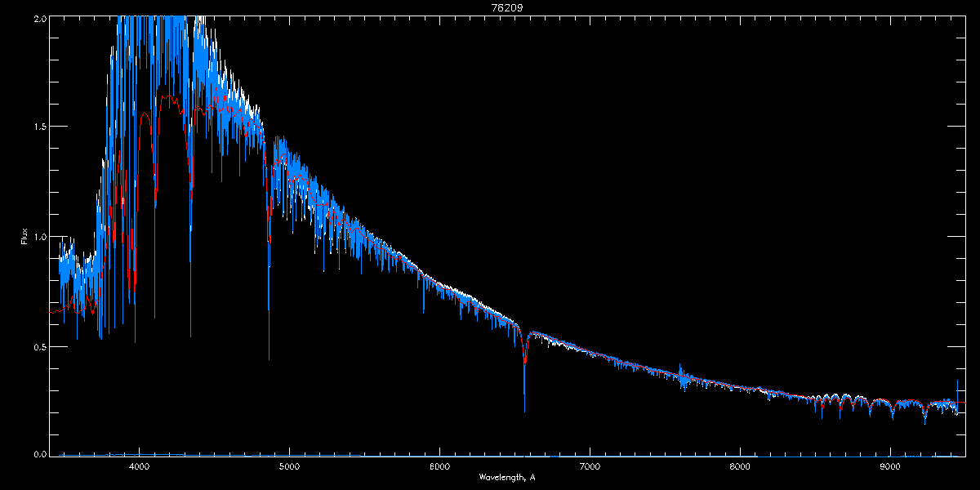Click the 8000 x-axis tick label
The height and width of the screenshot is (490, 980).
point(740,466)
